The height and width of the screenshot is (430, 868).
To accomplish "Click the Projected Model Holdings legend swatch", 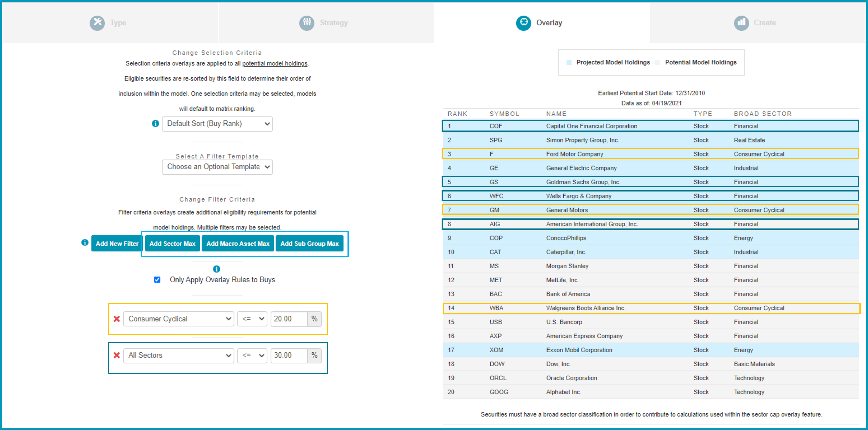I will [x=569, y=62].
